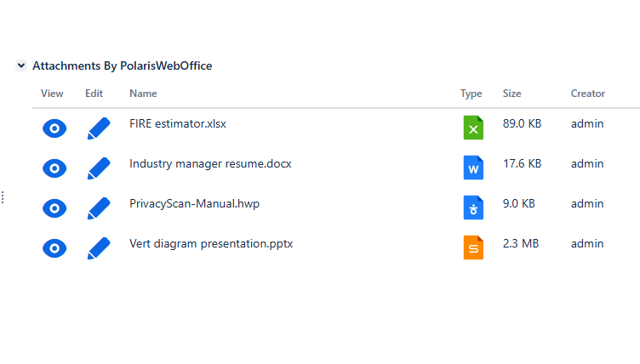The image size is (640, 364).
Task: Edit Industry manager resume.docx via pencil icon
Action: pyautogui.click(x=99, y=168)
